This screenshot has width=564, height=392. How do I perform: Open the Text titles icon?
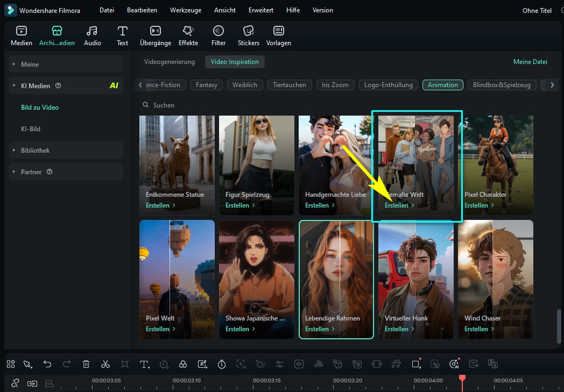122,31
